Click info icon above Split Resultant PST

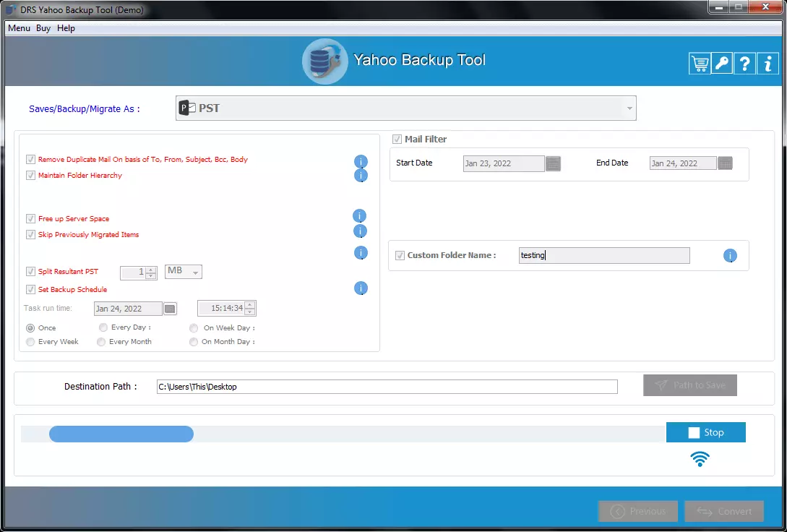pyautogui.click(x=361, y=252)
